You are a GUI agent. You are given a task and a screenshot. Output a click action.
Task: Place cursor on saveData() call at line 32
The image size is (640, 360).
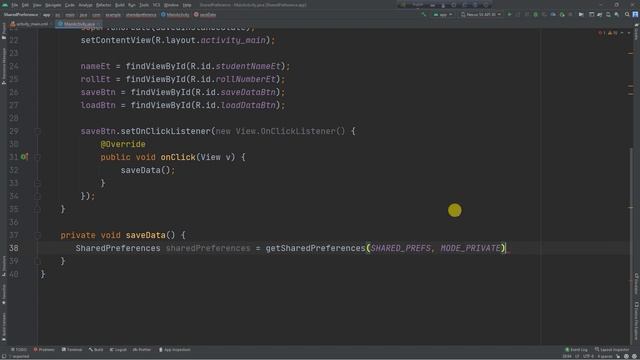click(147, 170)
